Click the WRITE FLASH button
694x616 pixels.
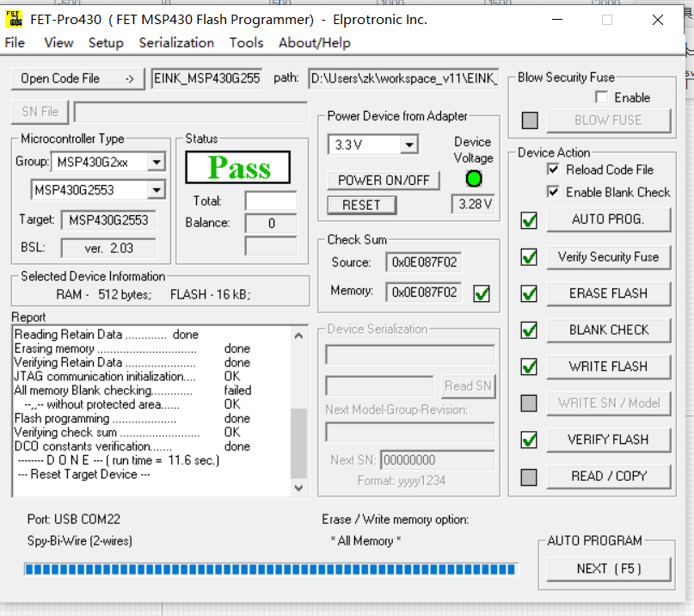[609, 367]
